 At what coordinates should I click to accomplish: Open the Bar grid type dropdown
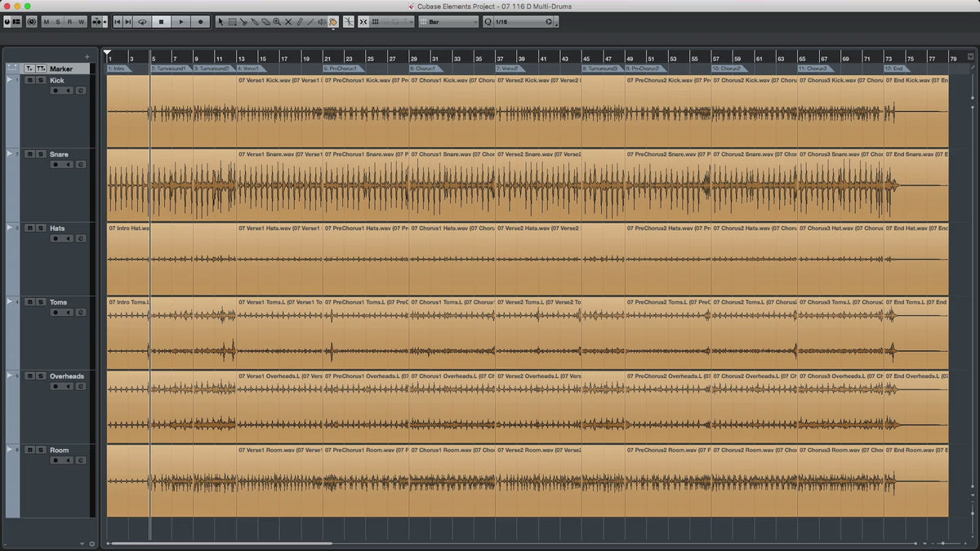[448, 22]
